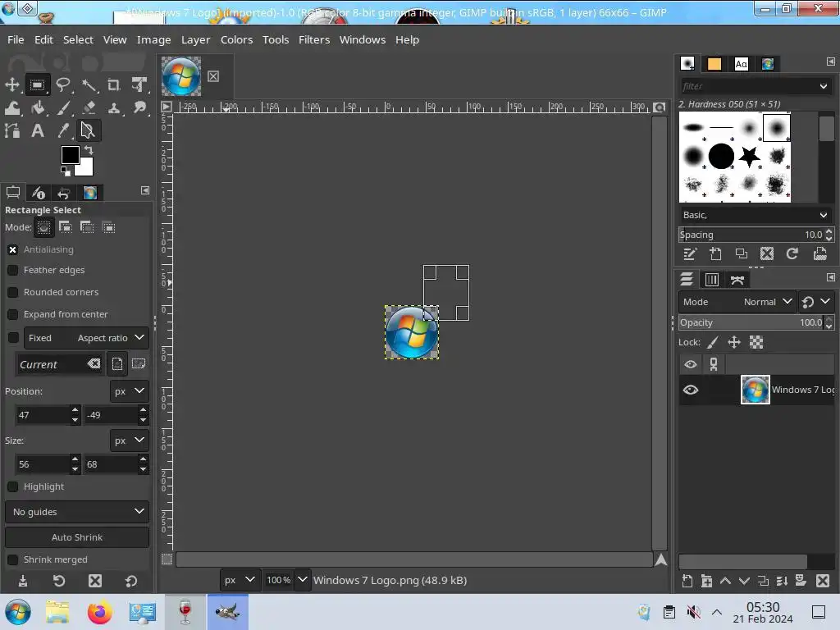This screenshot has height=630, width=840.
Task: Set mode to Intersect with selection
Action: pyautogui.click(x=109, y=228)
